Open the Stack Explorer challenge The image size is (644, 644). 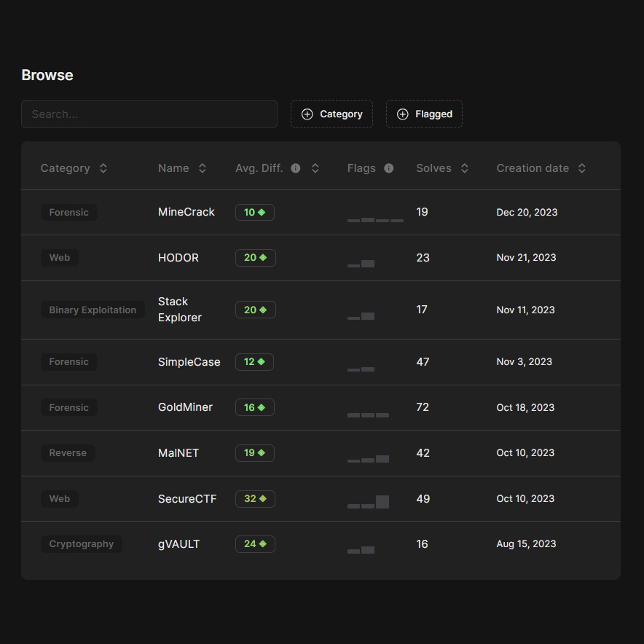179,310
